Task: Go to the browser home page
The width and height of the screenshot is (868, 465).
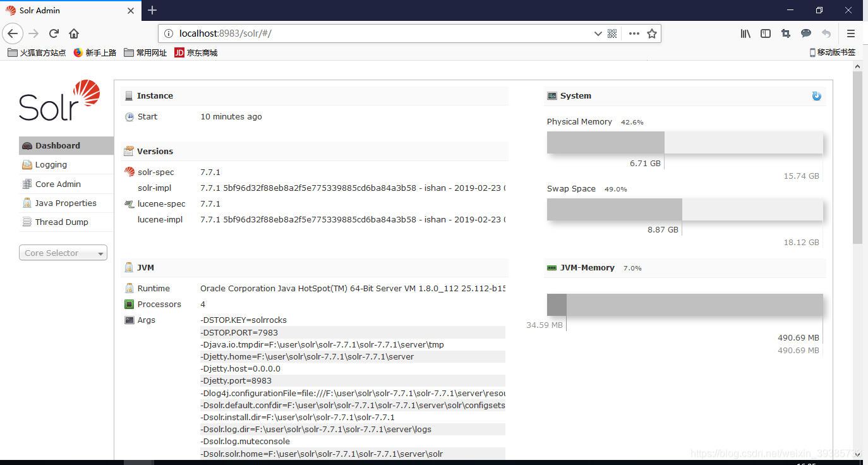Action: [74, 33]
